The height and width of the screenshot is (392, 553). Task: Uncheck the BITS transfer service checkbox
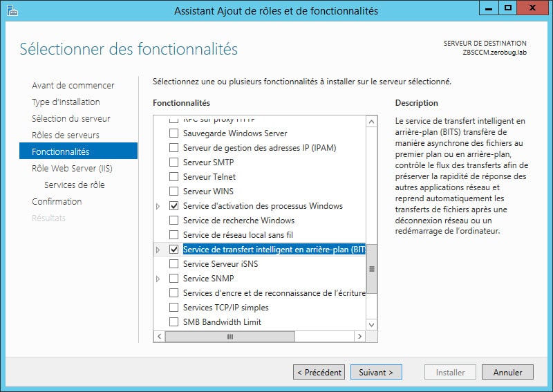(174, 250)
